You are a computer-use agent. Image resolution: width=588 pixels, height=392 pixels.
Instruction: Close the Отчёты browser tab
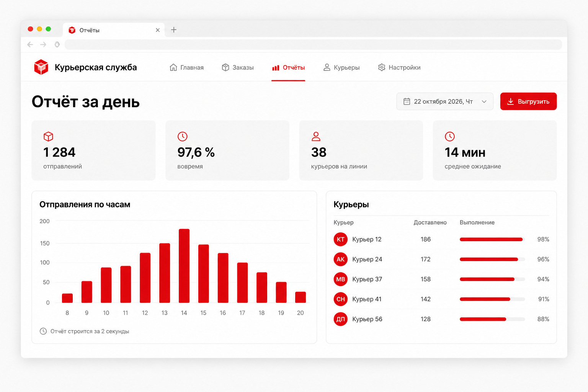[158, 30]
